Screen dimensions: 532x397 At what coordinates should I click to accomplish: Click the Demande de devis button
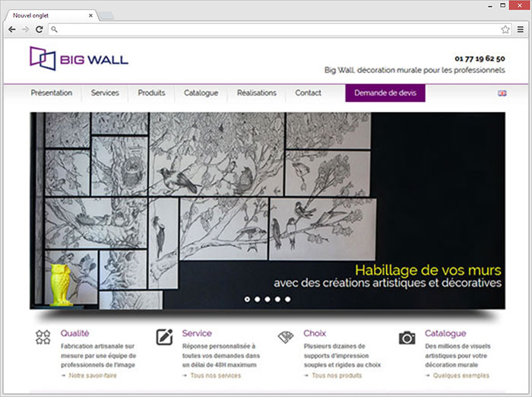click(x=385, y=93)
